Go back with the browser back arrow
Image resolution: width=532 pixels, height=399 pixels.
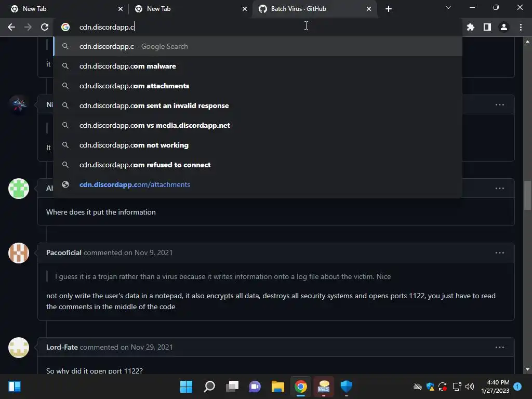pyautogui.click(x=11, y=27)
